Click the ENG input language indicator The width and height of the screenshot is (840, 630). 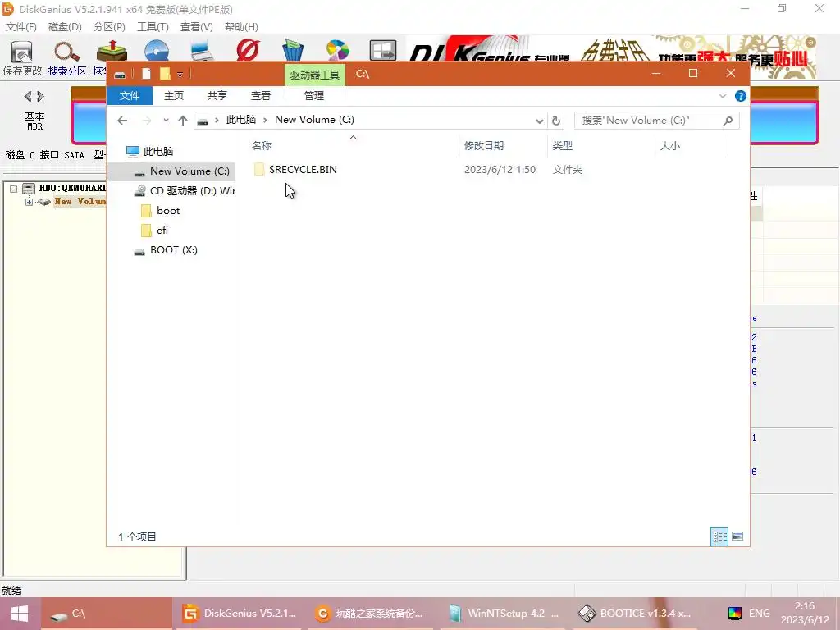coord(759,614)
